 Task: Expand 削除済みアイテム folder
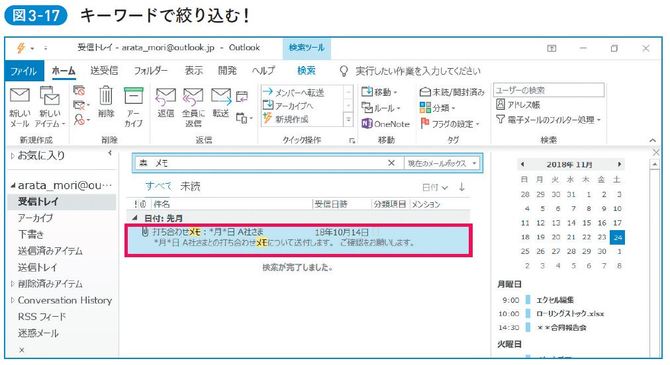(12, 284)
